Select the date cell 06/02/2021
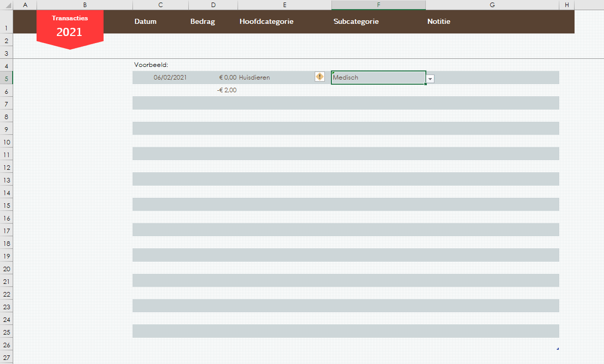604x364 pixels. (160, 78)
